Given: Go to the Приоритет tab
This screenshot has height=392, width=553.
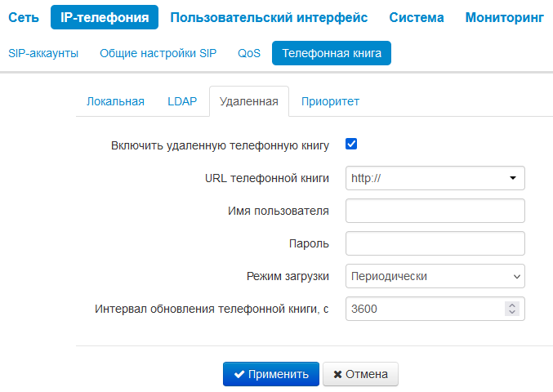Looking at the screenshot, I should 330,101.
